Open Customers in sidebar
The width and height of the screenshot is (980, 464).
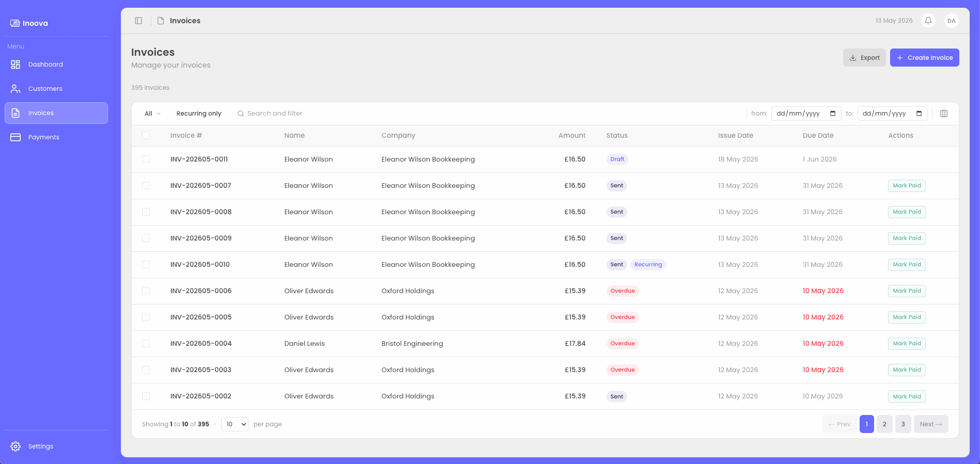click(56, 89)
